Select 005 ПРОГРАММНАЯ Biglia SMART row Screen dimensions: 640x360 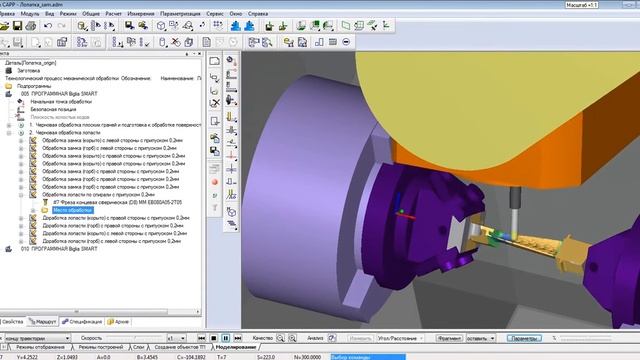pyautogui.click(x=59, y=94)
